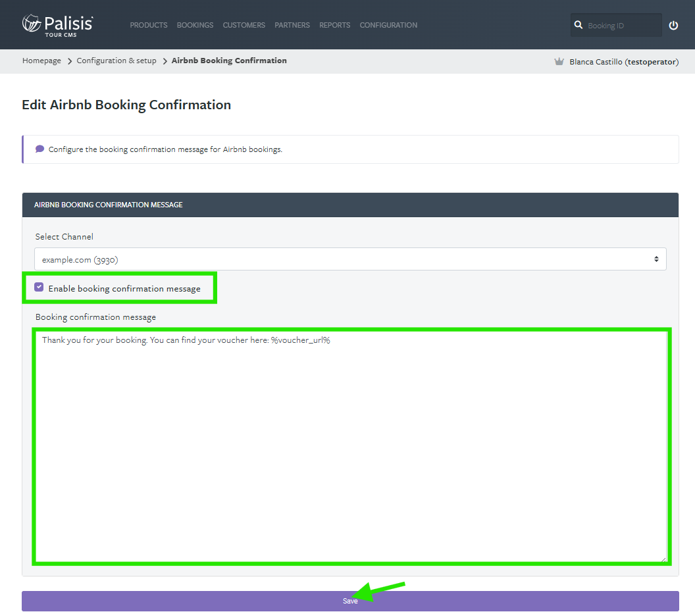The image size is (695, 616).
Task: Click the power logout icon
Action: (x=673, y=25)
